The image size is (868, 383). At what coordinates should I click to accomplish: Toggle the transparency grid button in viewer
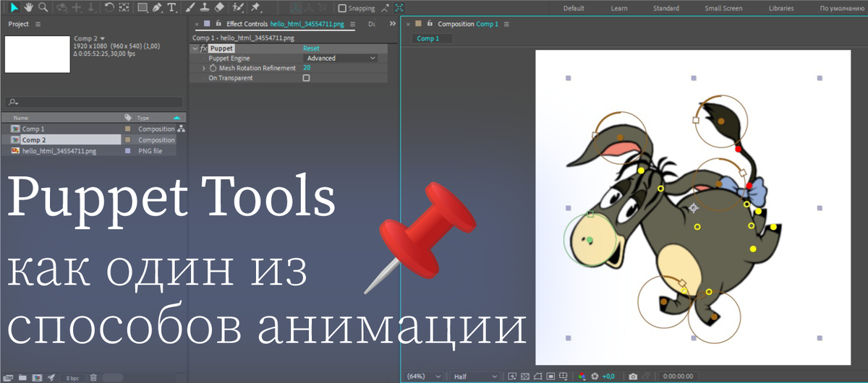coord(526,376)
